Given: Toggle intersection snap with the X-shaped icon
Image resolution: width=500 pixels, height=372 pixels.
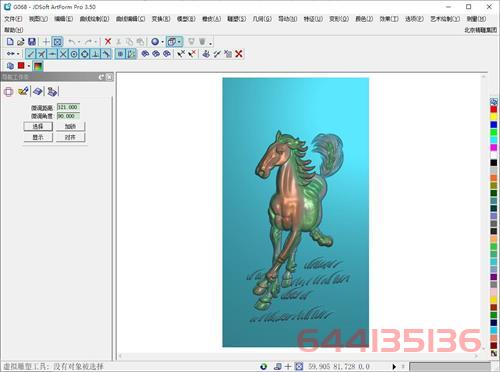Looking at the screenshot, I should point(63,54).
